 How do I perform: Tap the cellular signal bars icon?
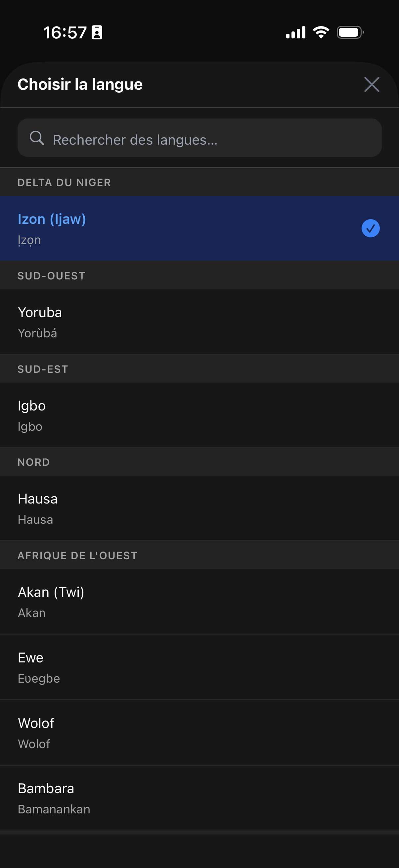[296, 32]
